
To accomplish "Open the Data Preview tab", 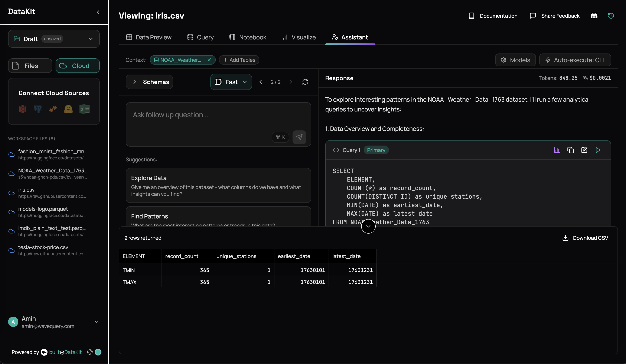I will coord(149,37).
